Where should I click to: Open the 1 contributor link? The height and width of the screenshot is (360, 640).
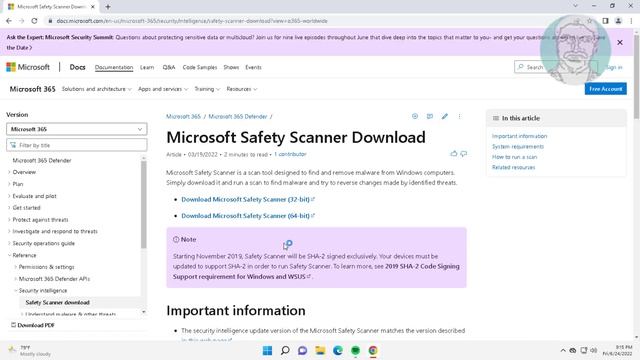pyautogui.click(x=290, y=154)
